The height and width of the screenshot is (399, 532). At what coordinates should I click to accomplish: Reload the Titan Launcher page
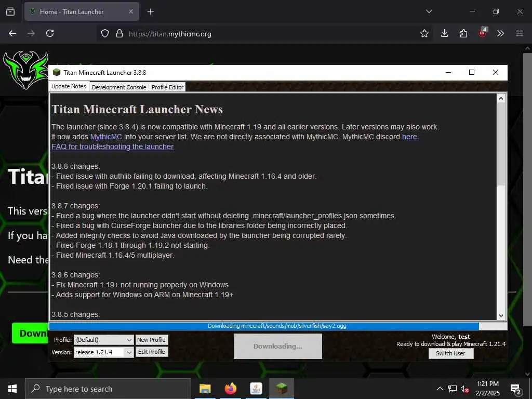point(50,33)
